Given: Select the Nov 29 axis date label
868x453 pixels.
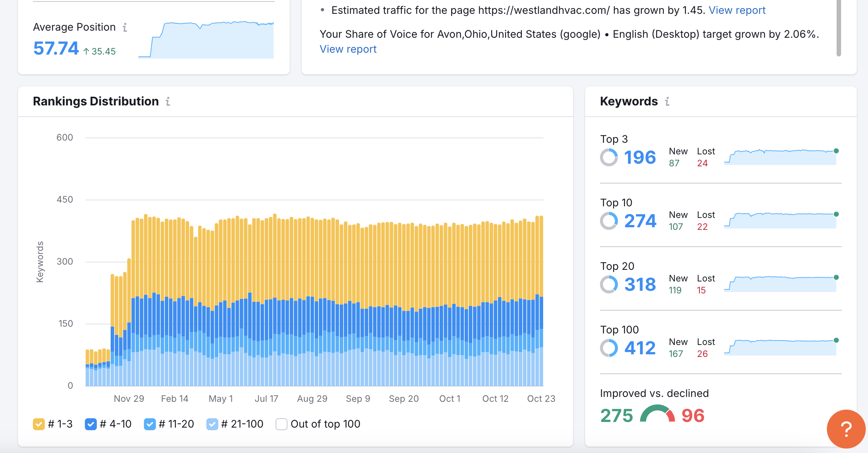Looking at the screenshot, I should (x=129, y=399).
